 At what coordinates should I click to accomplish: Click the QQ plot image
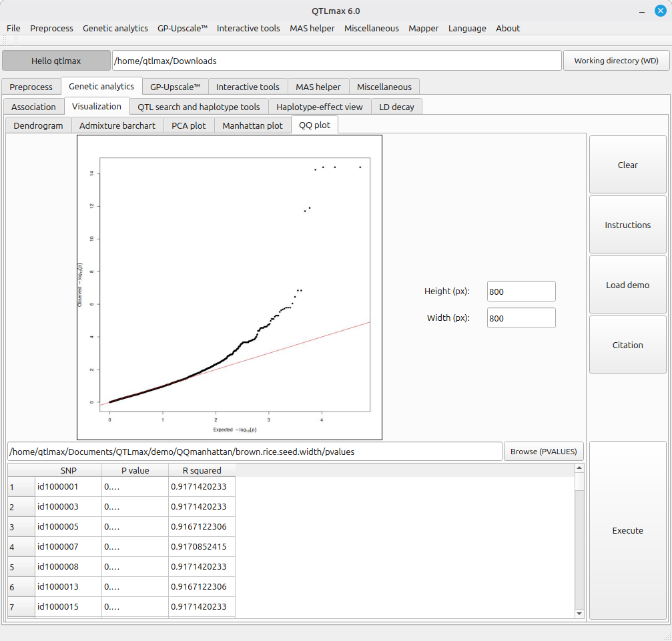(x=230, y=287)
